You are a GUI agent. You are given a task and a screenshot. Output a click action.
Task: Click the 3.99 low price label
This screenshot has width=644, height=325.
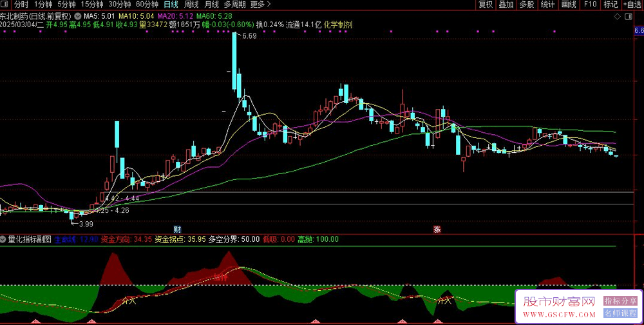click(x=86, y=224)
